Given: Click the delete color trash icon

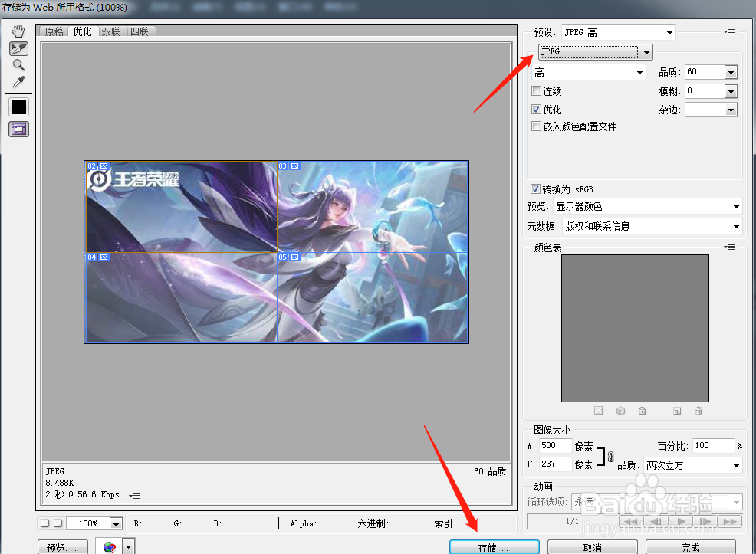Looking at the screenshot, I should pos(698,411).
